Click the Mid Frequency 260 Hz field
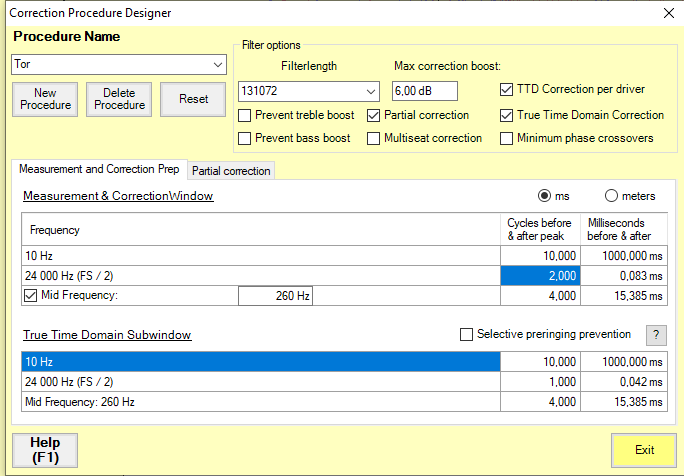This screenshot has height=476, width=684. point(276,295)
